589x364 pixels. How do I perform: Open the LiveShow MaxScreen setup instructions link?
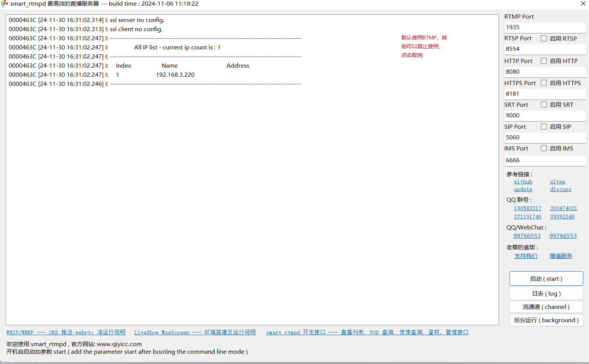coord(195,332)
